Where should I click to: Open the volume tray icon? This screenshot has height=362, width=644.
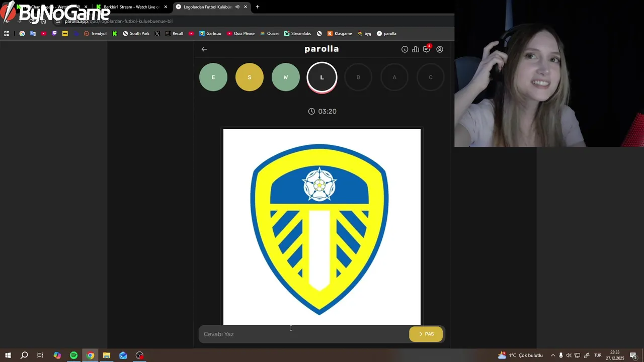click(569, 355)
